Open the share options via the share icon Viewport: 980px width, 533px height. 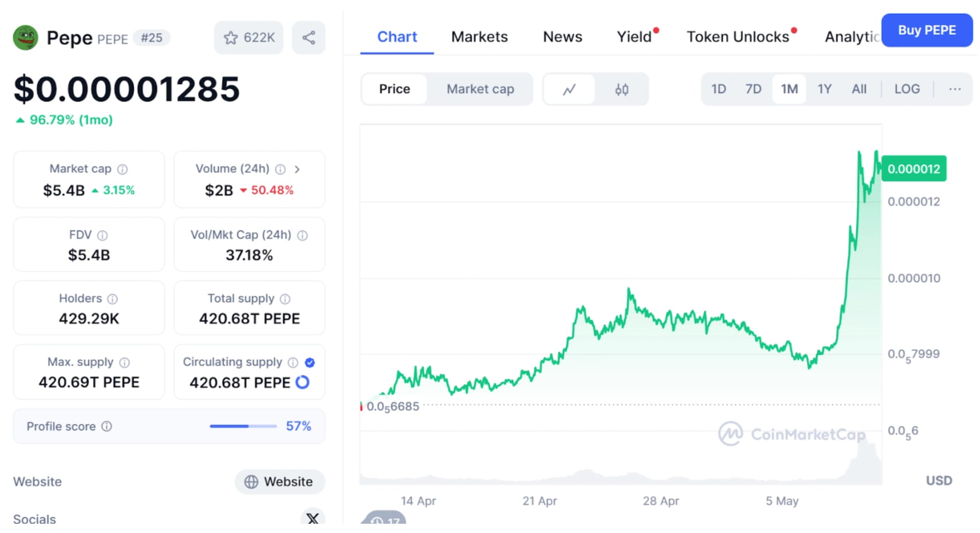tap(308, 37)
